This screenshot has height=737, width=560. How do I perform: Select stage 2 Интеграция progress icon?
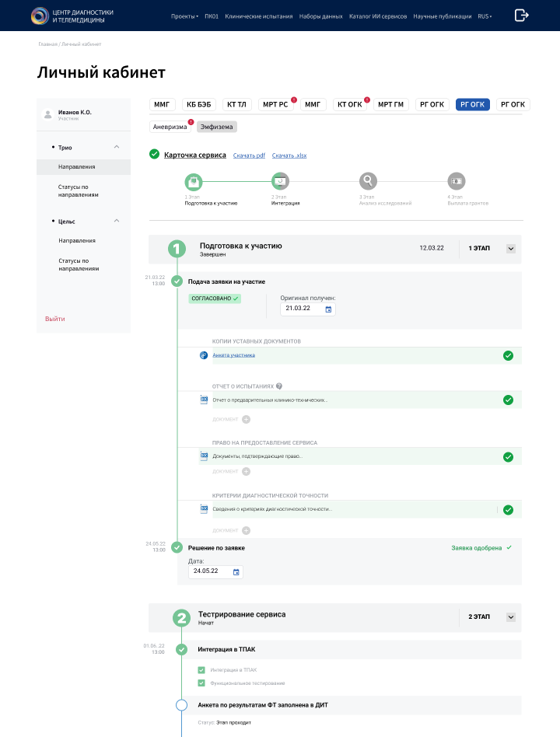click(280, 181)
